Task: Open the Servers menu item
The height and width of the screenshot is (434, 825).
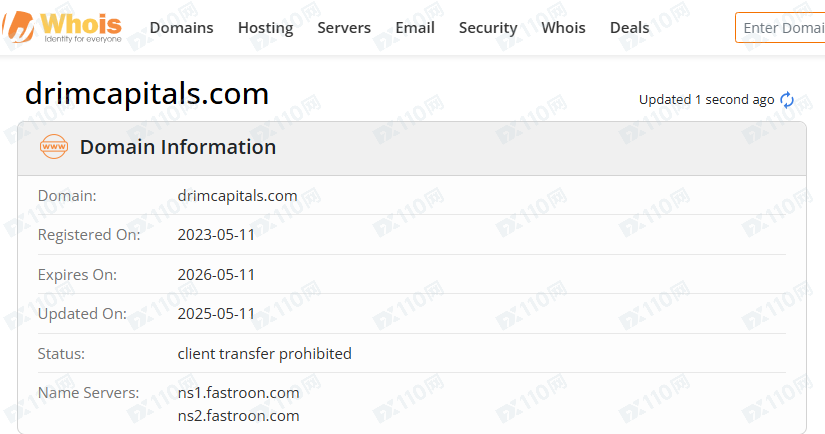Action: pyautogui.click(x=344, y=28)
